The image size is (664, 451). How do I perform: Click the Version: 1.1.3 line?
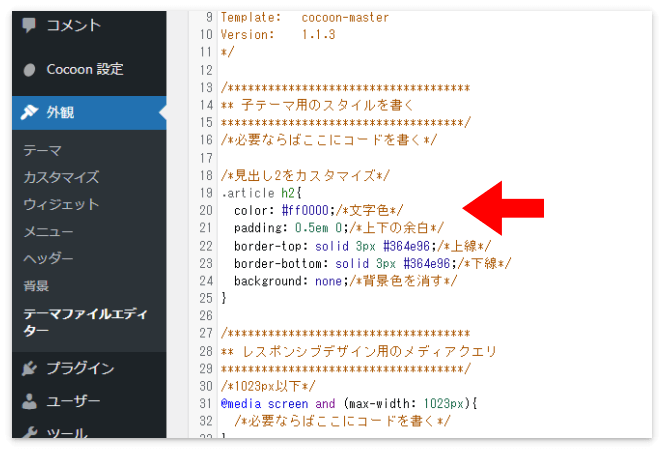coord(278,34)
